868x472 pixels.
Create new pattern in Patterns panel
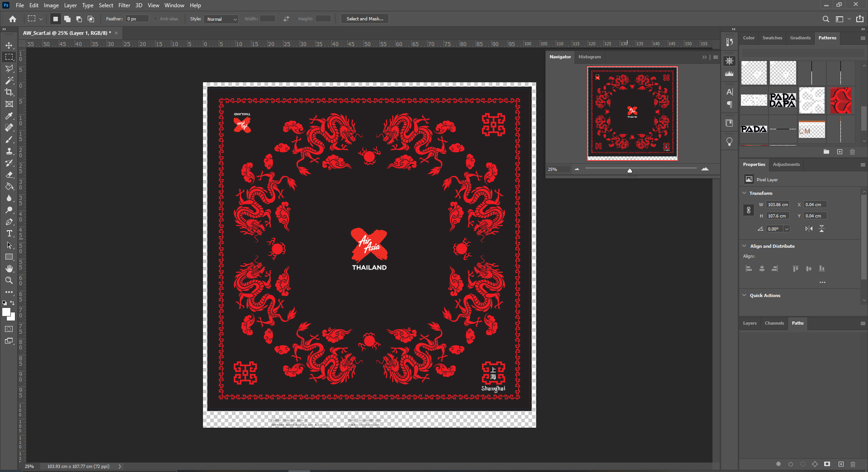click(840, 152)
